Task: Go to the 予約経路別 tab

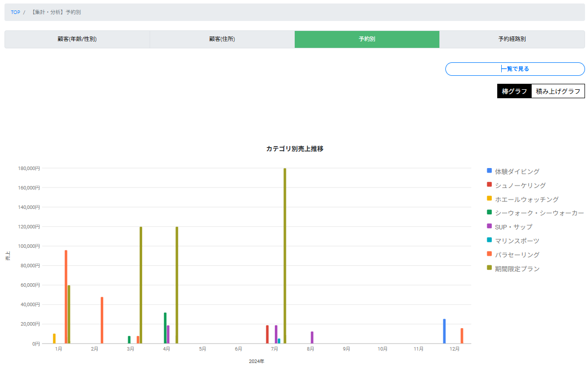Action: point(512,39)
